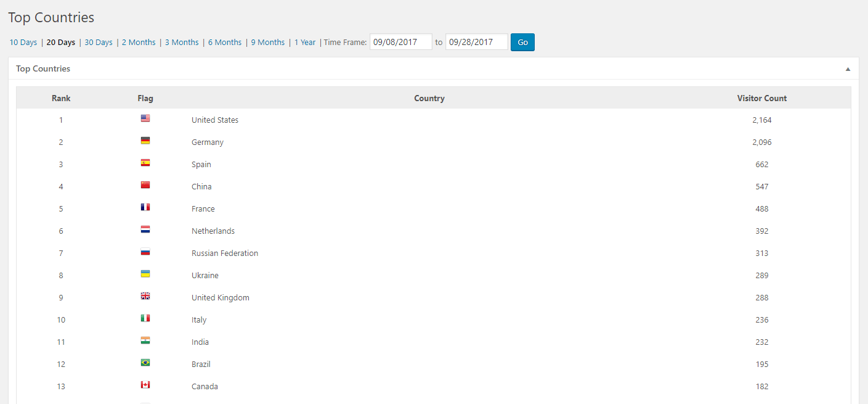Image resolution: width=868 pixels, height=404 pixels.
Task: Select the 9 Months range
Action: [x=268, y=43]
